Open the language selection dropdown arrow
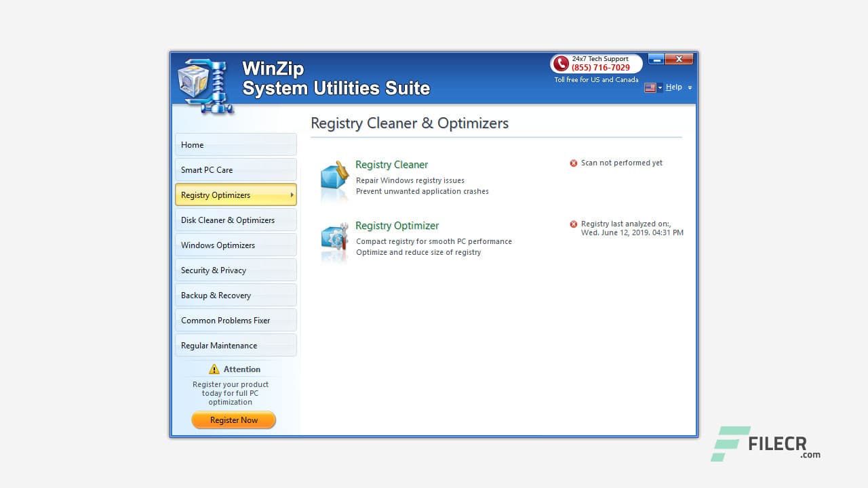The height and width of the screenshot is (488, 868). click(x=659, y=87)
